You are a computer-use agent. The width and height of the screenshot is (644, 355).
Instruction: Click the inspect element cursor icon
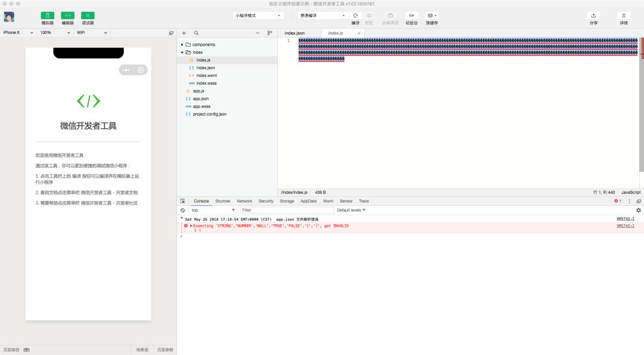point(183,201)
